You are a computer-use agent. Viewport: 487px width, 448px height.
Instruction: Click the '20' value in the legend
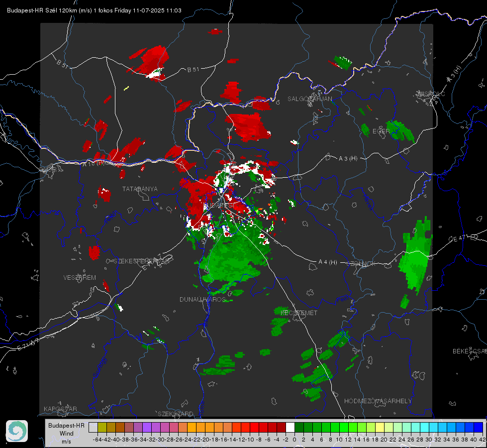click(384, 440)
